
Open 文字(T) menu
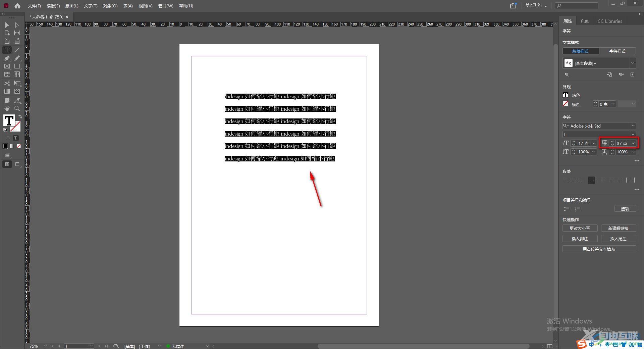[91, 6]
